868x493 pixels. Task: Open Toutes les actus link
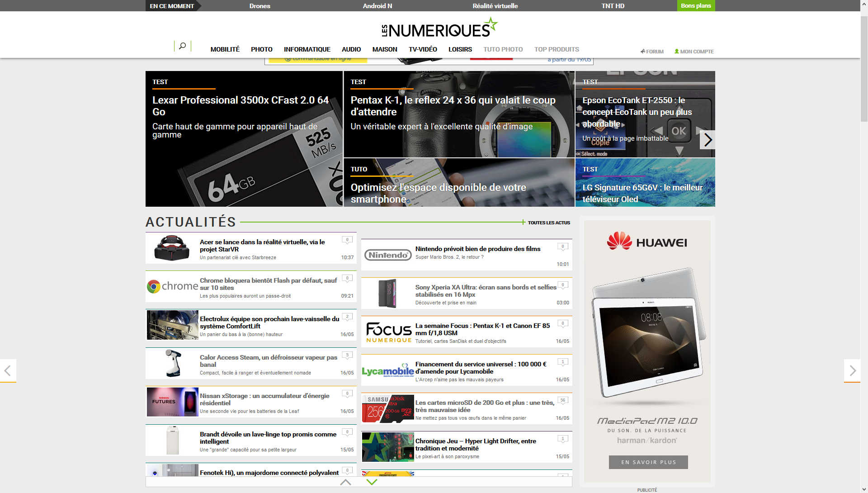(x=549, y=223)
